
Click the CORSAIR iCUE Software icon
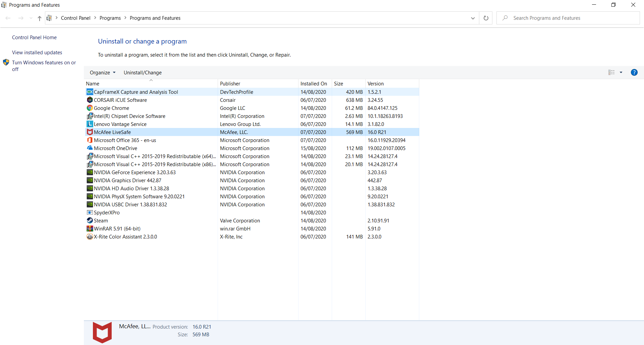point(90,100)
